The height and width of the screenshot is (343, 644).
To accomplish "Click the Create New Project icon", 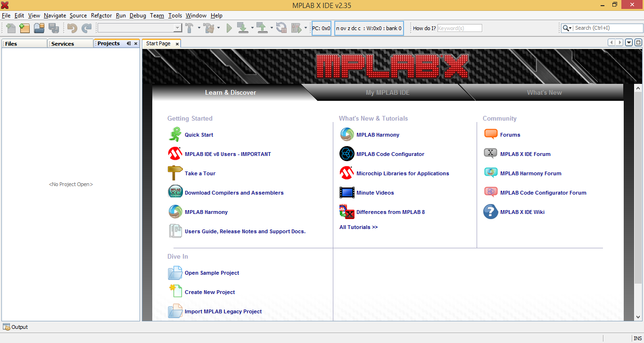I will click(175, 291).
